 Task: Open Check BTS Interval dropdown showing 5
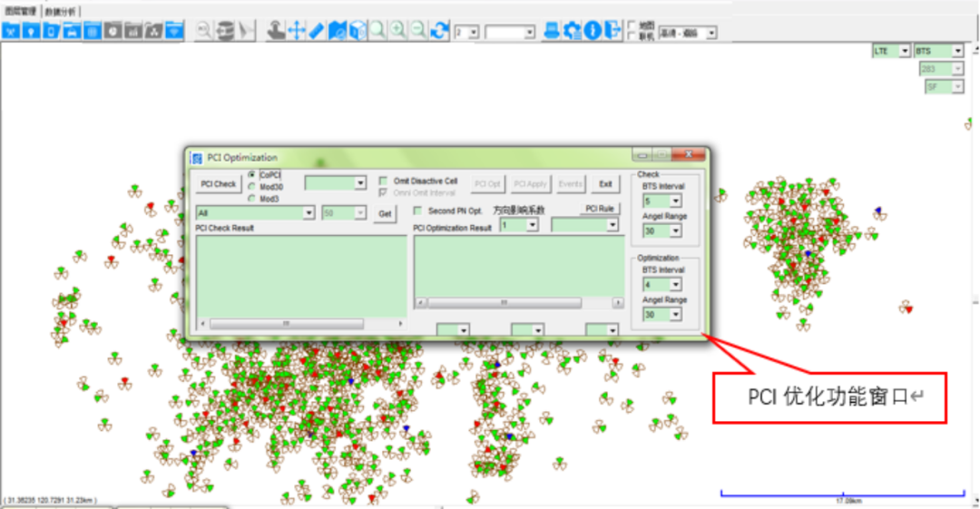(x=662, y=201)
